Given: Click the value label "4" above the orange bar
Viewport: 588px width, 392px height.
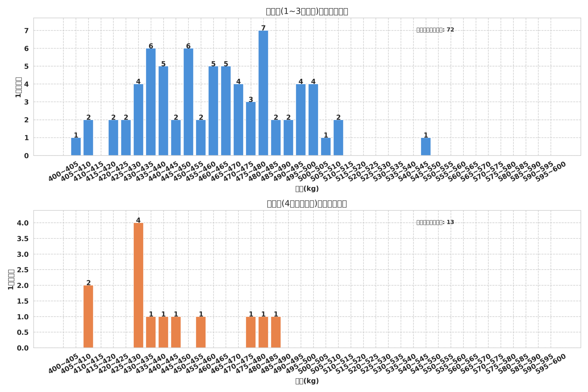Looking at the screenshot, I should click(138, 220).
